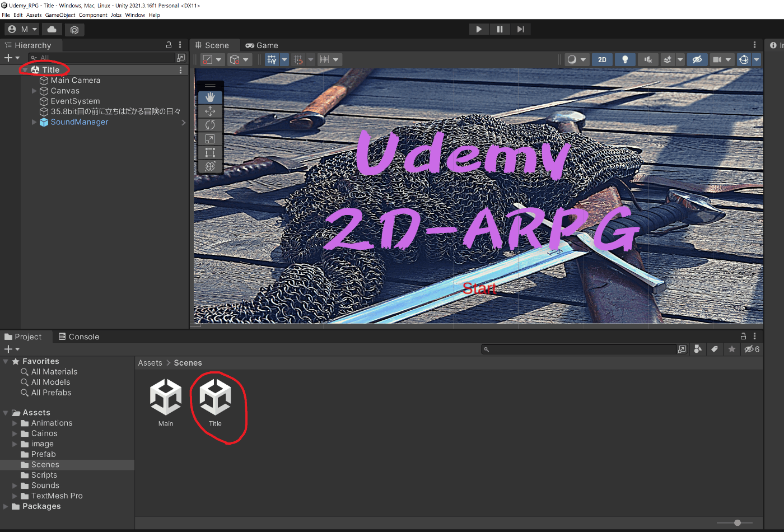784x532 pixels.
Task: Open scene effects dropdown arrow
Action: 680,59
